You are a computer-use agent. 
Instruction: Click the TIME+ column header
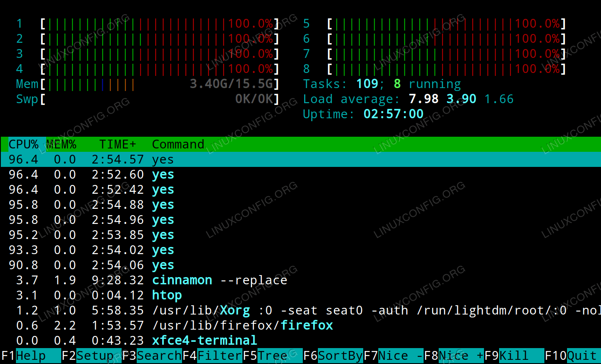tap(117, 144)
